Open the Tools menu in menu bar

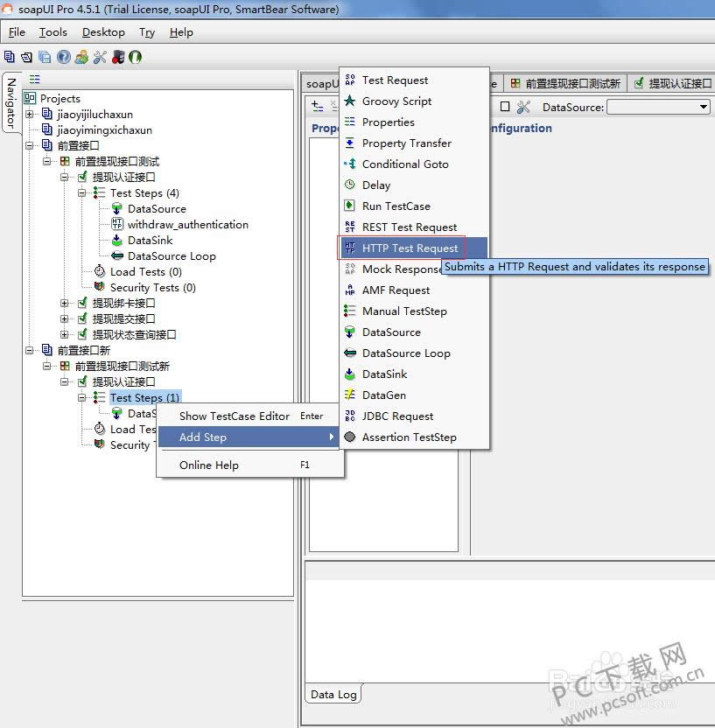point(53,32)
